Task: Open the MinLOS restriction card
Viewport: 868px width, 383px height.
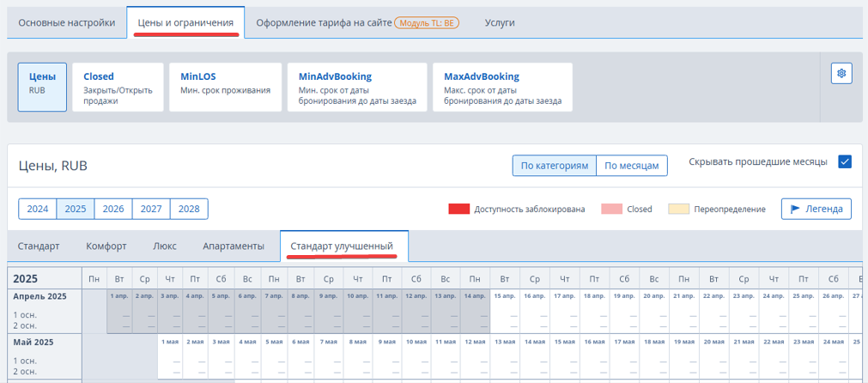Action: (x=225, y=87)
